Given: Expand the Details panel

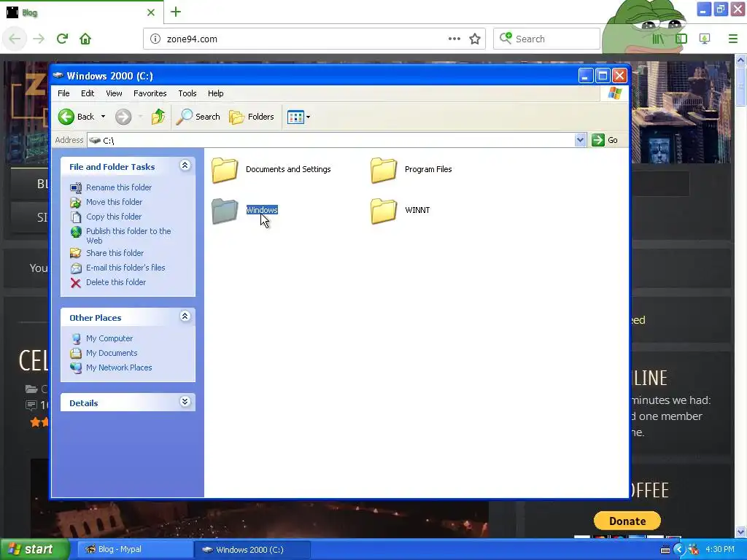Looking at the screenshot, I should point(185,402).
